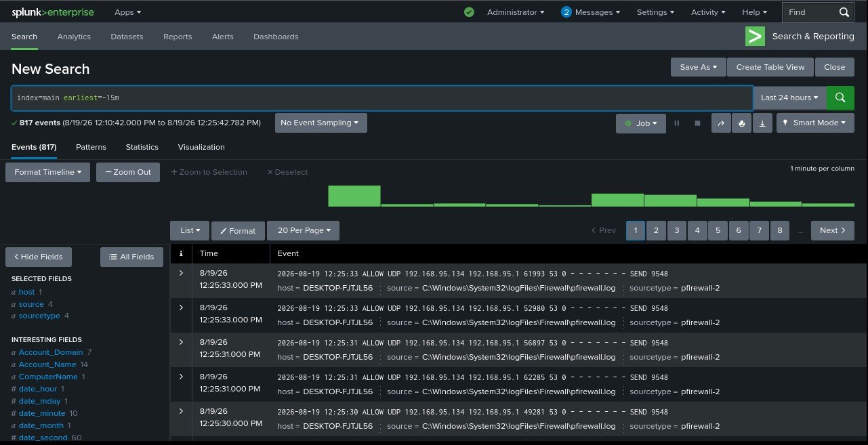Open the Messages menu
Screen dimensions: 868x445
597,12
